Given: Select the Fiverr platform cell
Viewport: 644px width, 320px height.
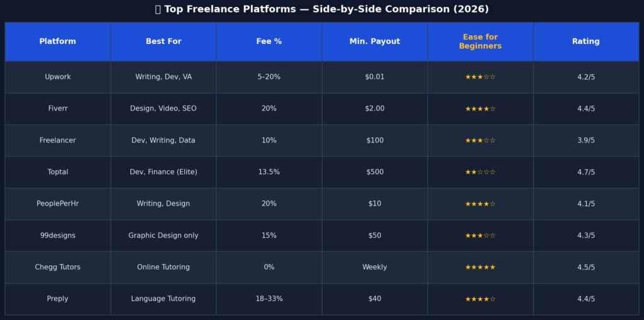Looking at the screenshot, I should point(58,108).
